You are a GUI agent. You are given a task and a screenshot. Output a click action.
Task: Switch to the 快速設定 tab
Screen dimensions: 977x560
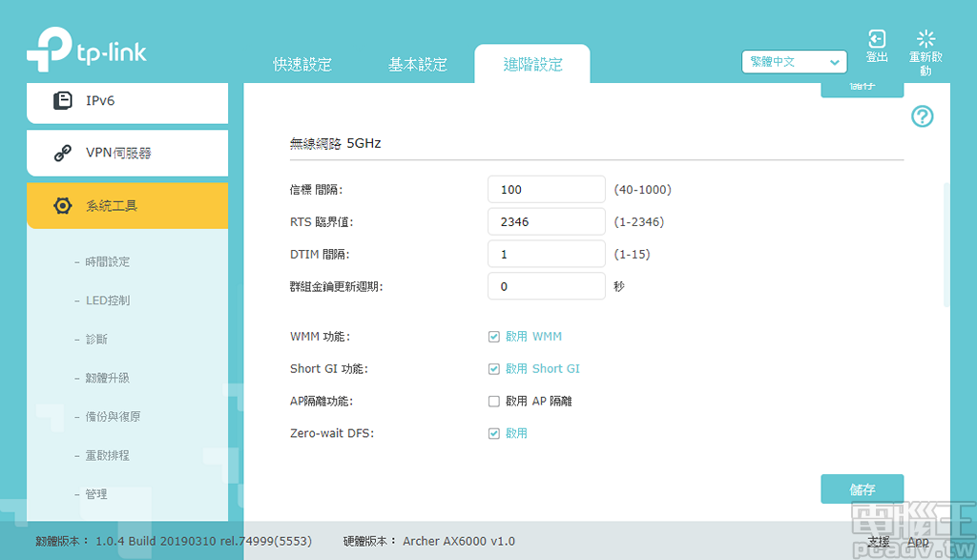[x=301, y=64]
